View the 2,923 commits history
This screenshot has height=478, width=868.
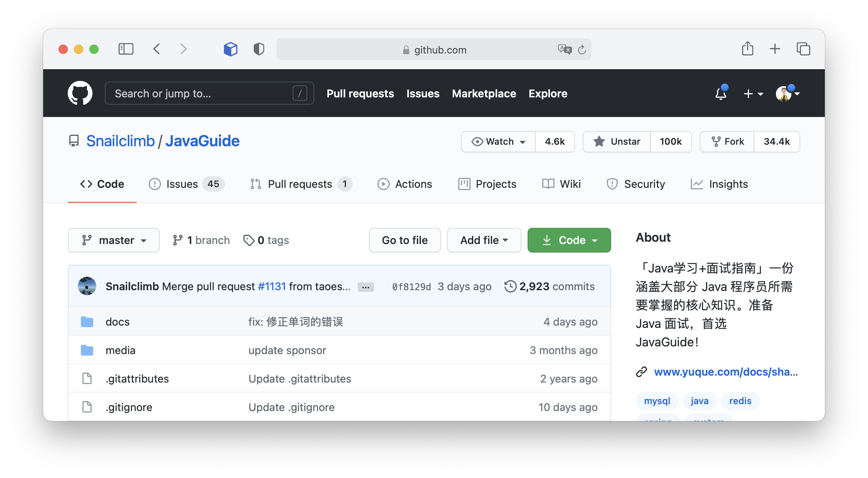point(550,286)
